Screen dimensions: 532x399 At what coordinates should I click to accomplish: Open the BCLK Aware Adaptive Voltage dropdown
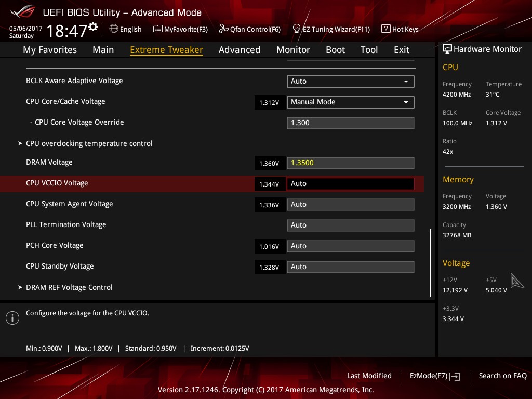pos(351,82)
